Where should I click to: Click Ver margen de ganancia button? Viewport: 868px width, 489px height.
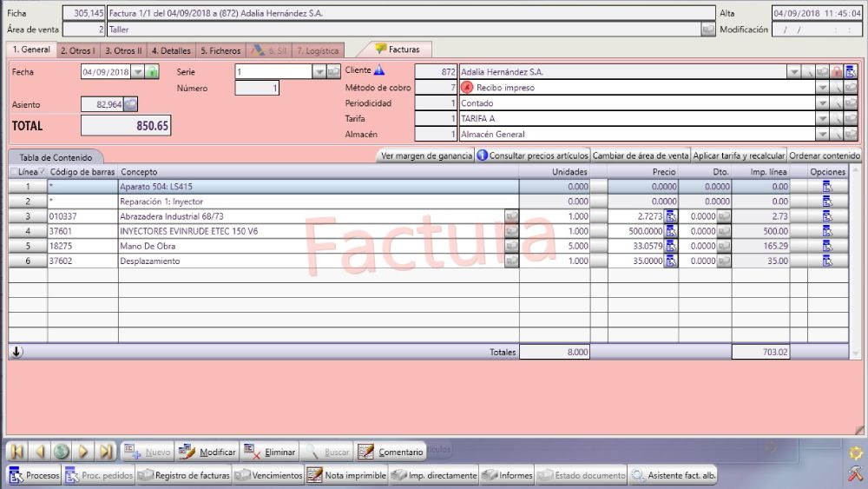[424, 155]
